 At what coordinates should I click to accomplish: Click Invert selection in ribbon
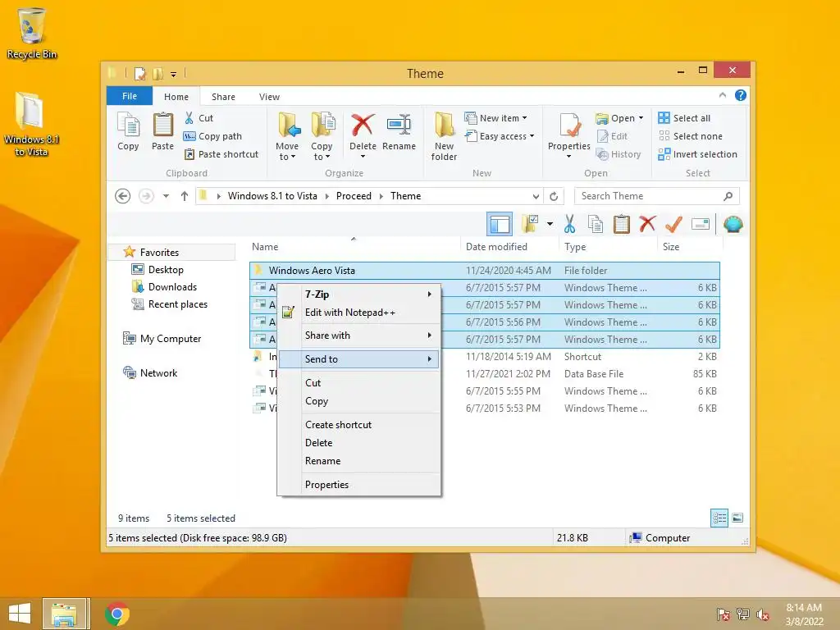(697, 154)
